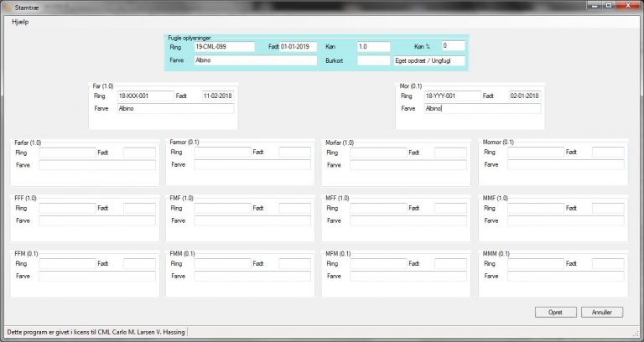The height and width of the screenshot is (342, 644).
Task: Click the Farfar Født field
Action: pos(140,153)
